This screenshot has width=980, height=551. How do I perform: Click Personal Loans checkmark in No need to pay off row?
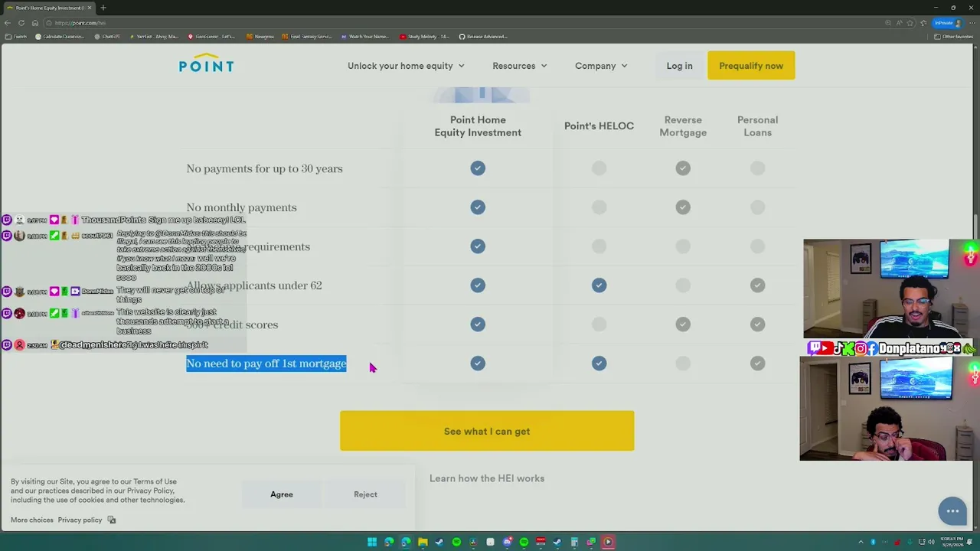point(757,364)
